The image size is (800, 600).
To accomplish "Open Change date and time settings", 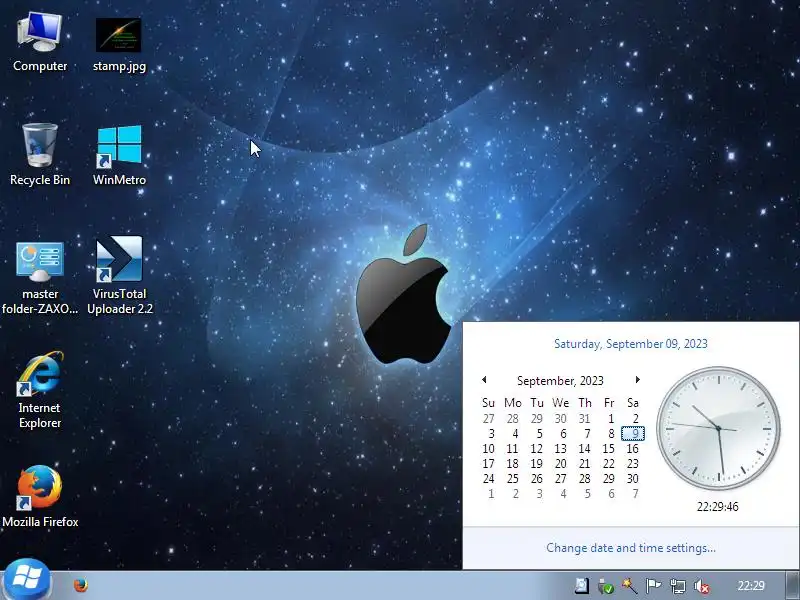I will pos(631,547).
